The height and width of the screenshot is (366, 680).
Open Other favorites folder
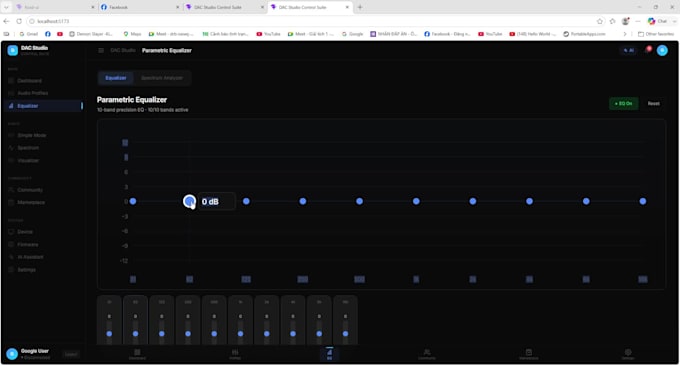tap(656, 34)
